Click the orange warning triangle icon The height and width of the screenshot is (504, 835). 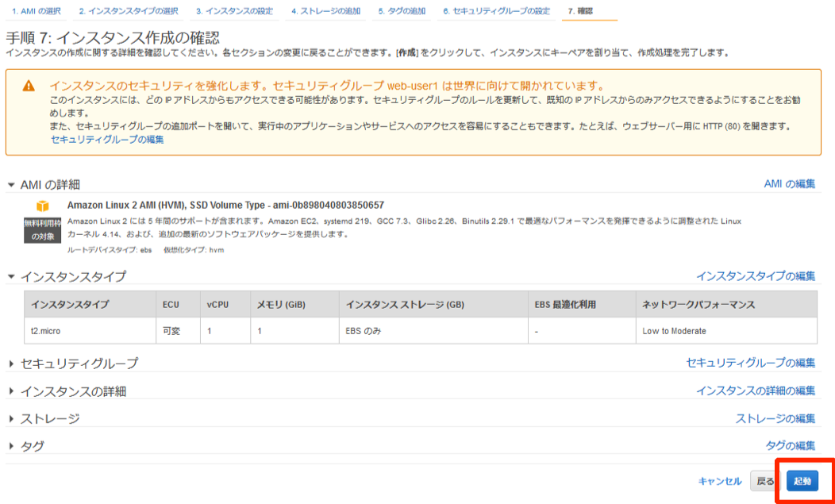29,86
